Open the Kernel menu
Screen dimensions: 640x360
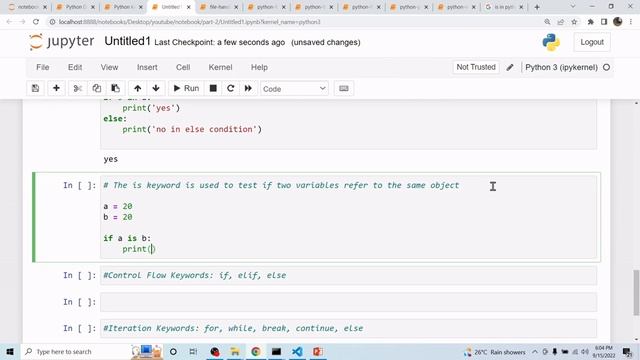(x=220, y=67)
